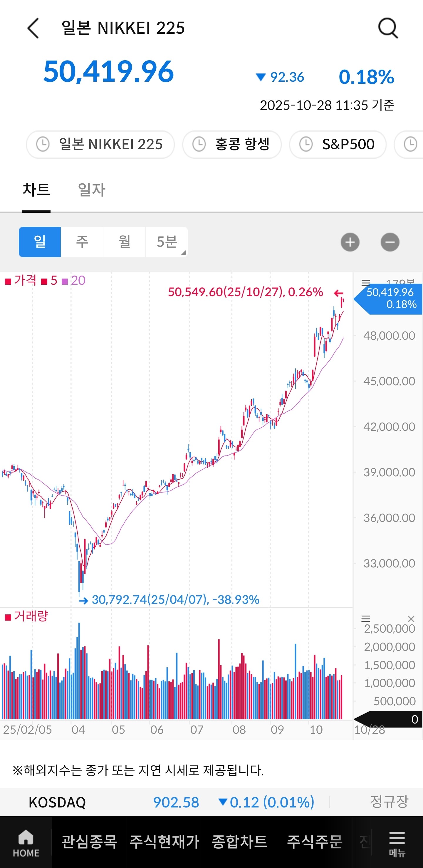Open 주식주문 in the bottom navigation
Screen dimensions: 423x868
click(315, 842)
